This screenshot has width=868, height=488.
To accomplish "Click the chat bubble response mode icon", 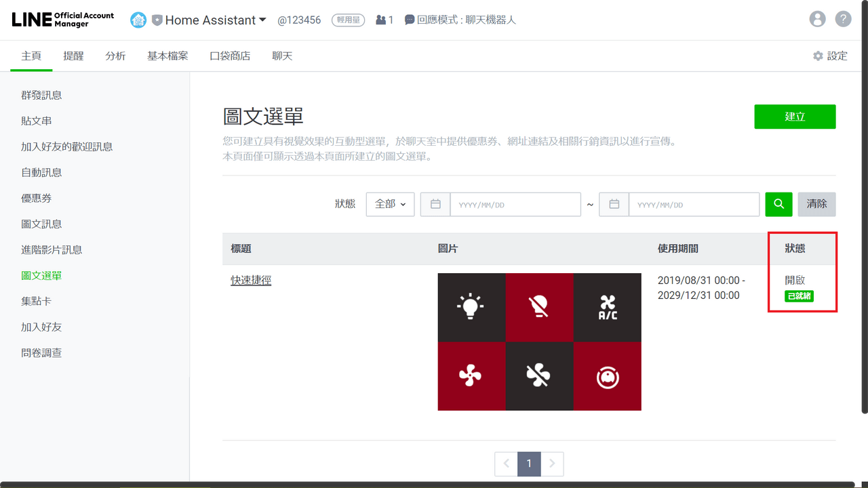I will click(x=410, y=20).
